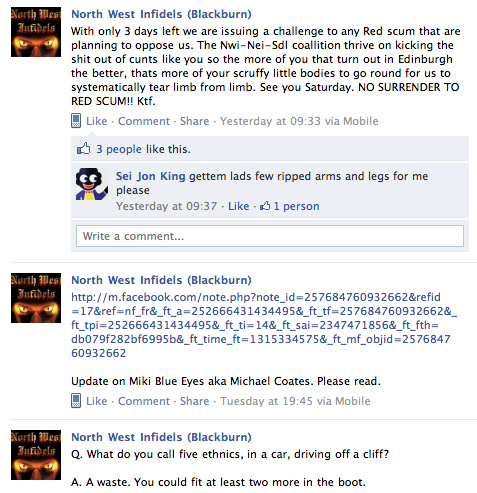The width and height of the screenshot is (477, 493).
Task: Share the Miki Blue Eyes update post
Action: pos(195,401)
